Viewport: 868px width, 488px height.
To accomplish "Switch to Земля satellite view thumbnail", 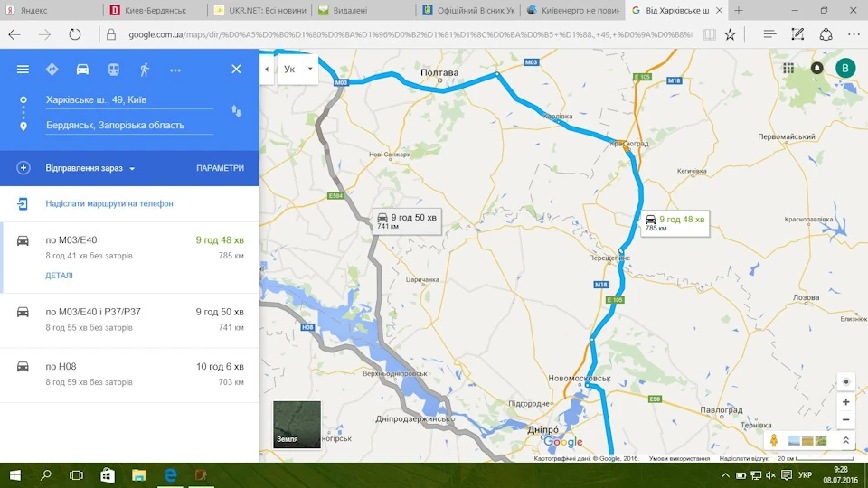I will pyautogui.click(x=297, y=425).
